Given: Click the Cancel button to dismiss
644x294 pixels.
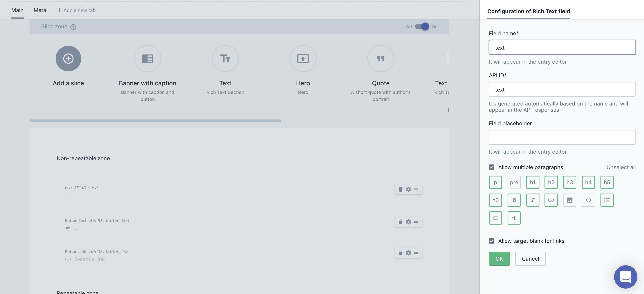Looking at the screenshot, I should [x=530, y=258].
